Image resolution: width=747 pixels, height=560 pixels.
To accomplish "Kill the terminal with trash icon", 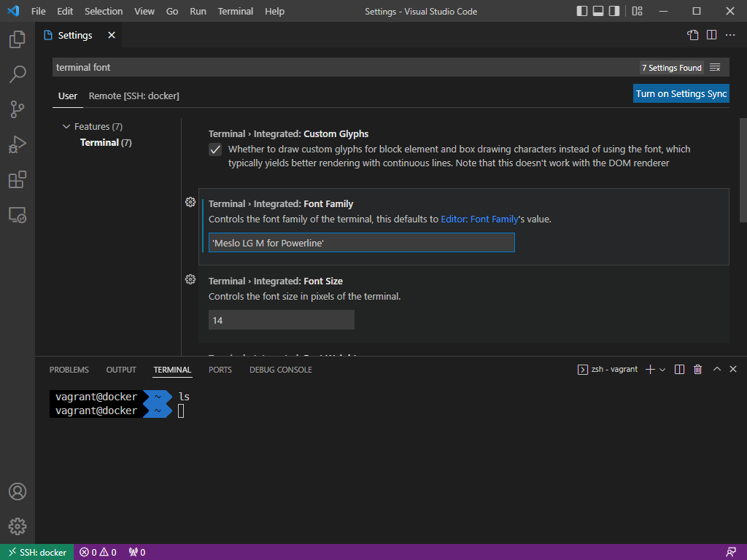I will click(x=698, y=370).
